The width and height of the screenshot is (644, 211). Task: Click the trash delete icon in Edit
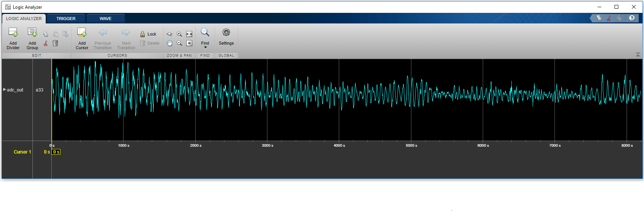coord(55,43)
